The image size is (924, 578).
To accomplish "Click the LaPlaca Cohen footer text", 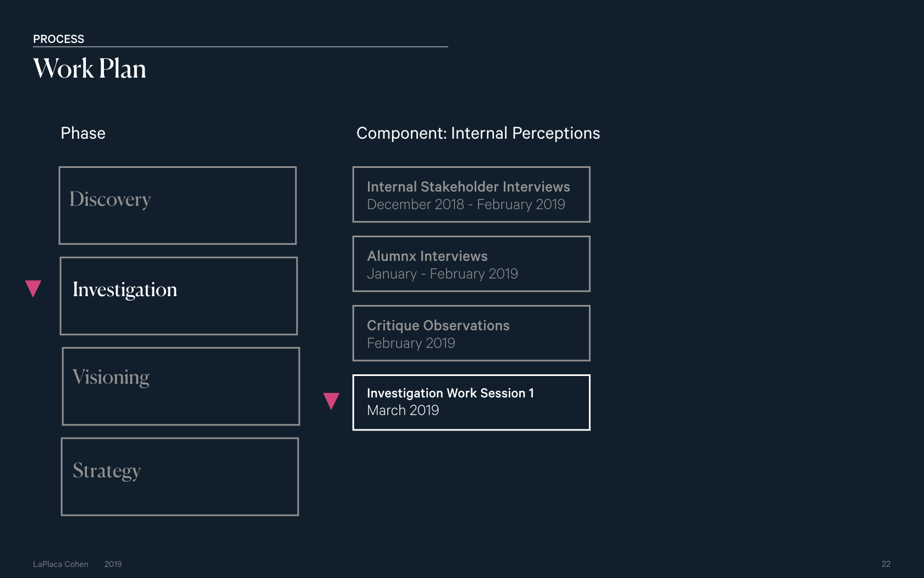I will [61, 564].
